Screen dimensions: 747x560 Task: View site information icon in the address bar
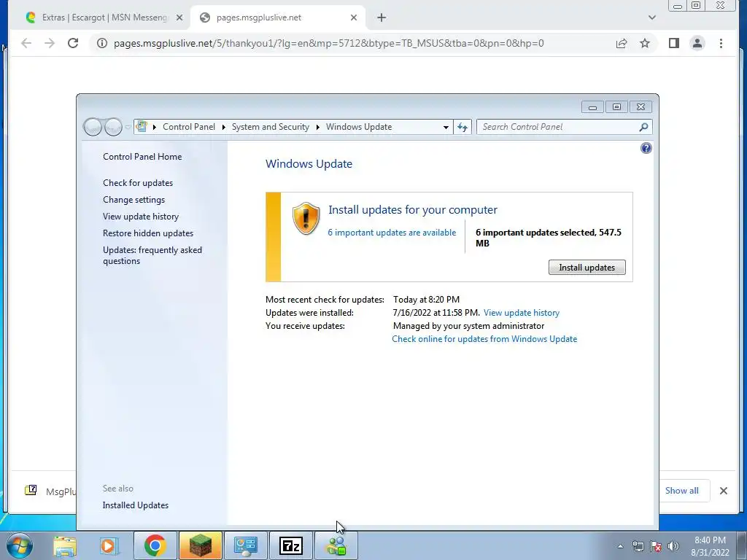102,43
